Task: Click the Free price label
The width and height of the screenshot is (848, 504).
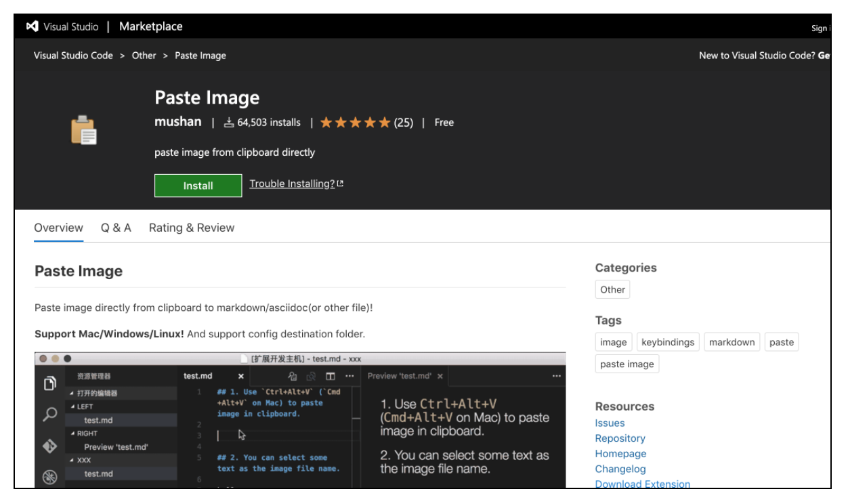Action: click(x=444, y=123)
